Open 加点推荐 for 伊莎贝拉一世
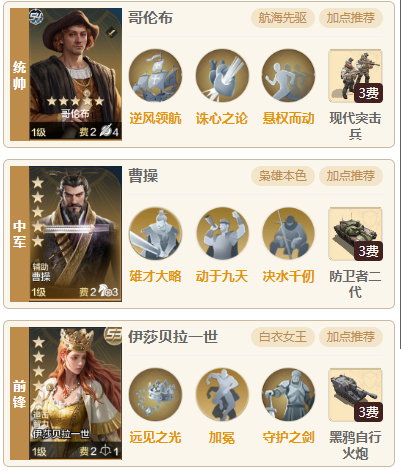Viewport: 401px width, 474px height. pyautogui.click(x=351, y=337)
